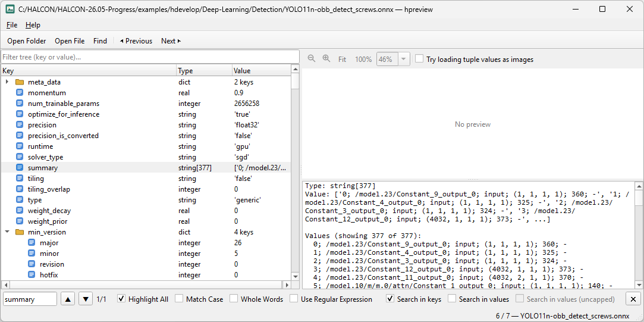The image size is (644, 322).
Task: Collapse the min_version tree node
Action: 7,232
